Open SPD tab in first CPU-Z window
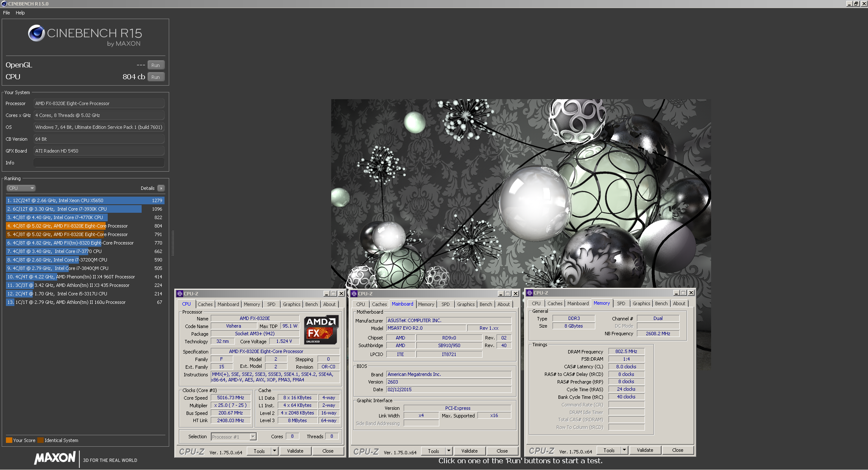The width and height of the screenshot is (868, 470). (x=271, y=304)
